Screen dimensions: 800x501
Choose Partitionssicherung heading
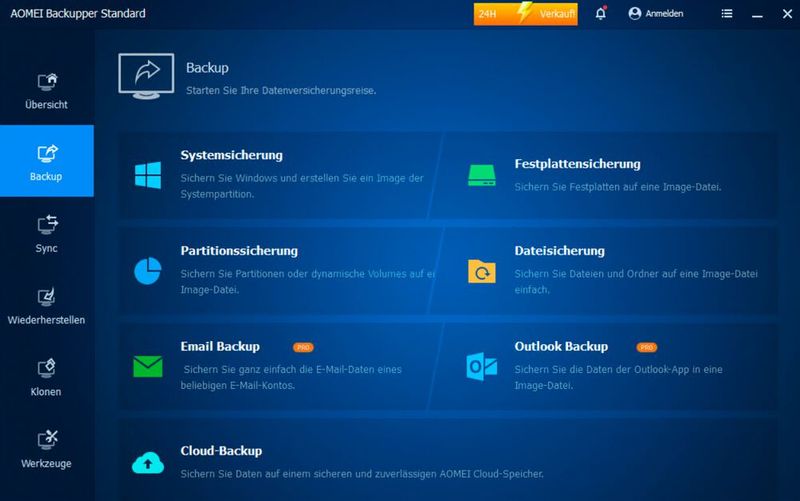239,251
